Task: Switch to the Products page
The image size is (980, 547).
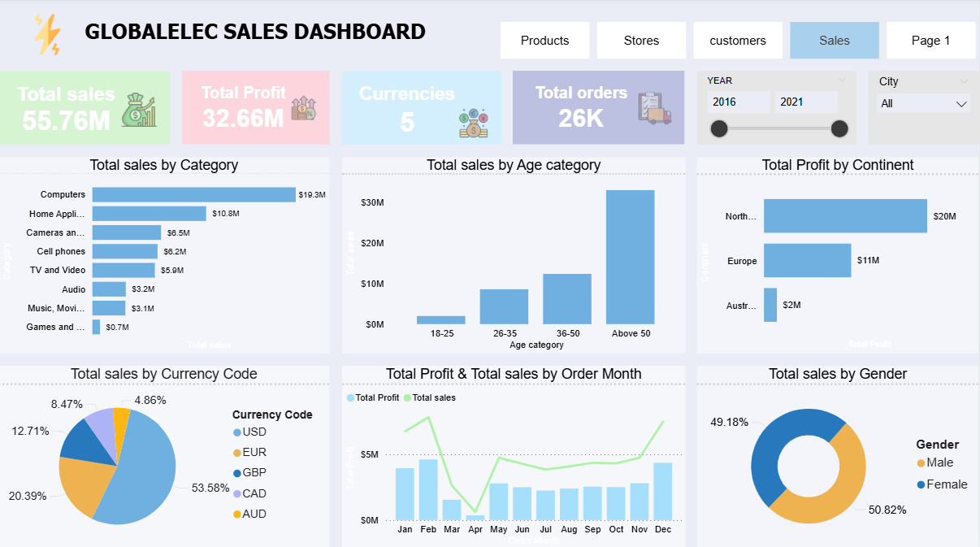Action: pyautogui.click(x=544, y=40)
